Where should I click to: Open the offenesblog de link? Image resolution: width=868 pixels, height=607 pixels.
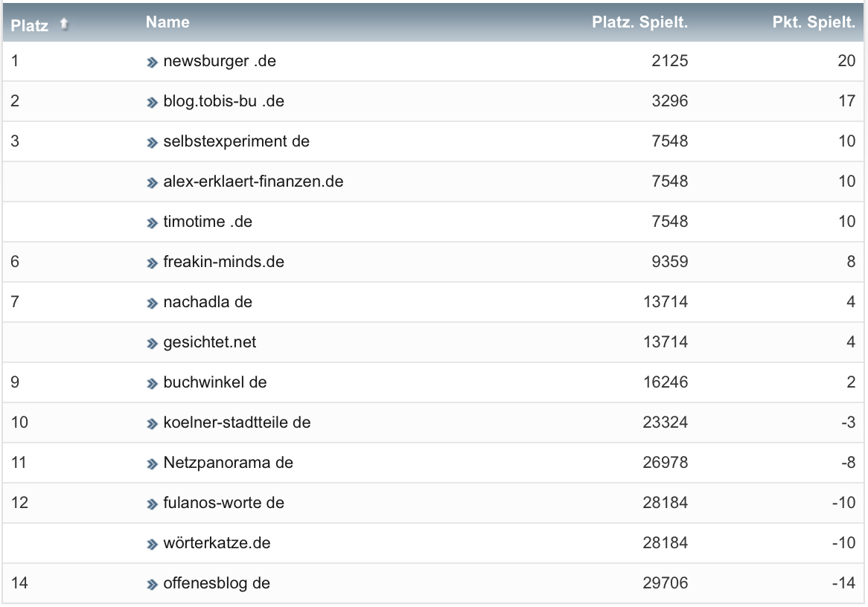[217, 583]
